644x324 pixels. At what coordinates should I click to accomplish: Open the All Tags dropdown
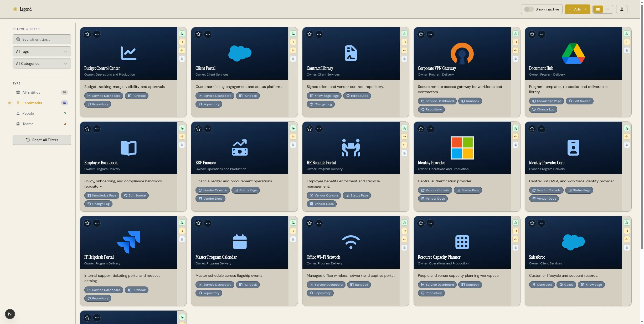click(x=42, y=51)
